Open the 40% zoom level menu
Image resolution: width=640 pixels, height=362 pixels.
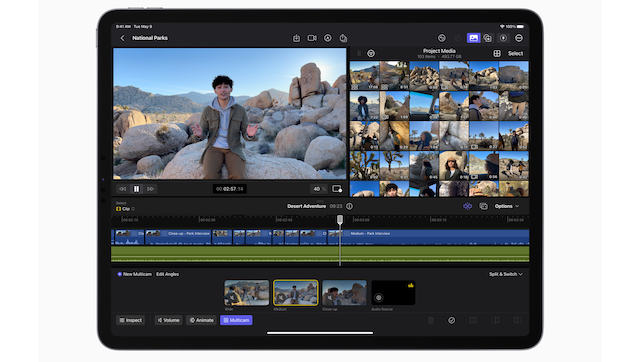pos(319,189)
